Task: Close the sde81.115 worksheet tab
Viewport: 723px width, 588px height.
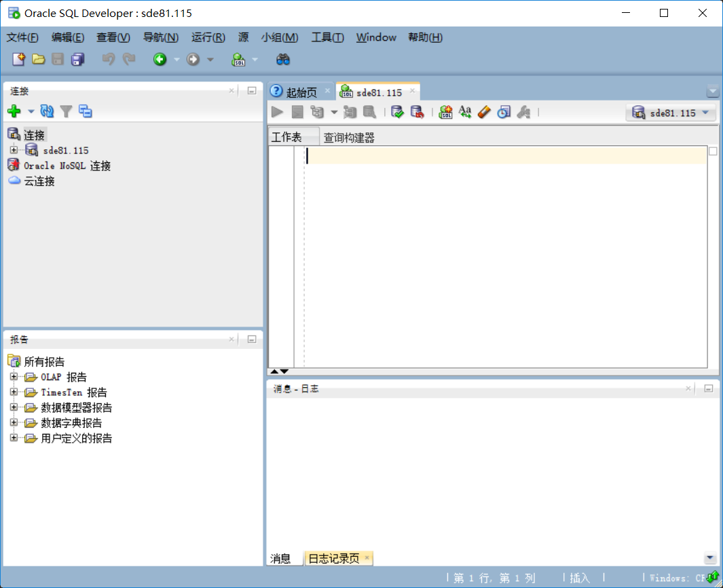Action: click(x=412, y=91)
